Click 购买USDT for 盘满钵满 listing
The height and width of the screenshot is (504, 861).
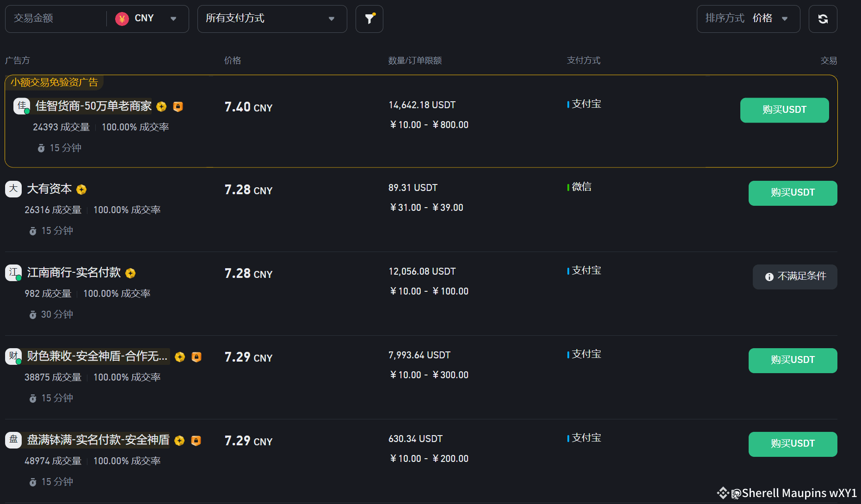(x=793, y=444)
